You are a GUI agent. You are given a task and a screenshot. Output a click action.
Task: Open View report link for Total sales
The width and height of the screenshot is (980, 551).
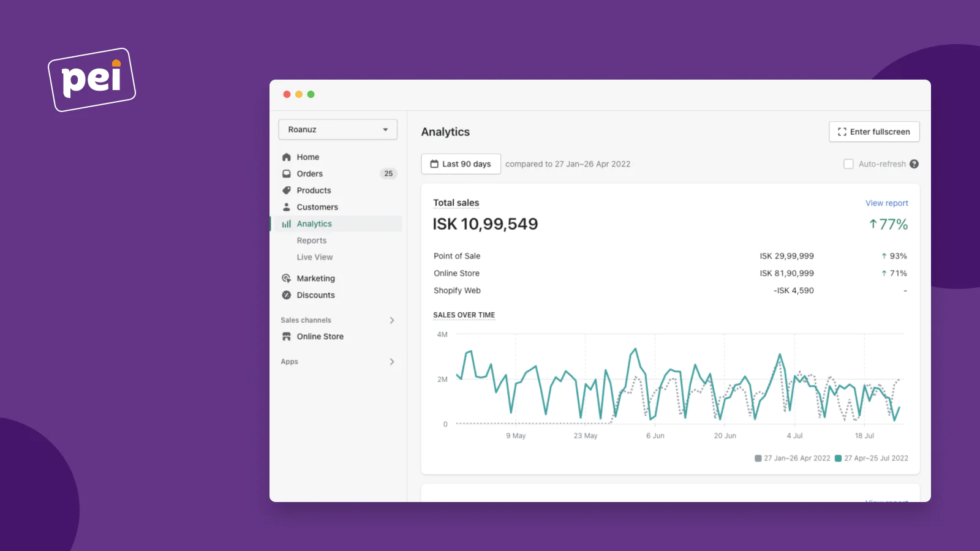886,203
